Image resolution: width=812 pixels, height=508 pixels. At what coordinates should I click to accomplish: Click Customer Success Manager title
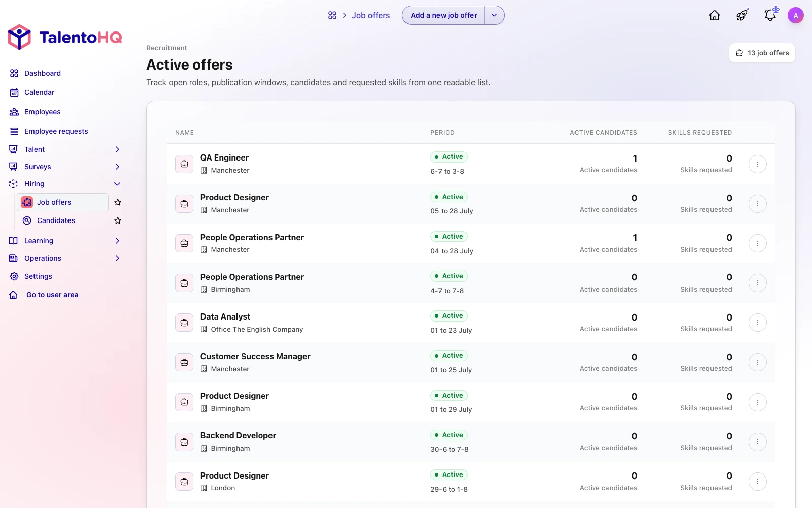[x=255, y=356]
